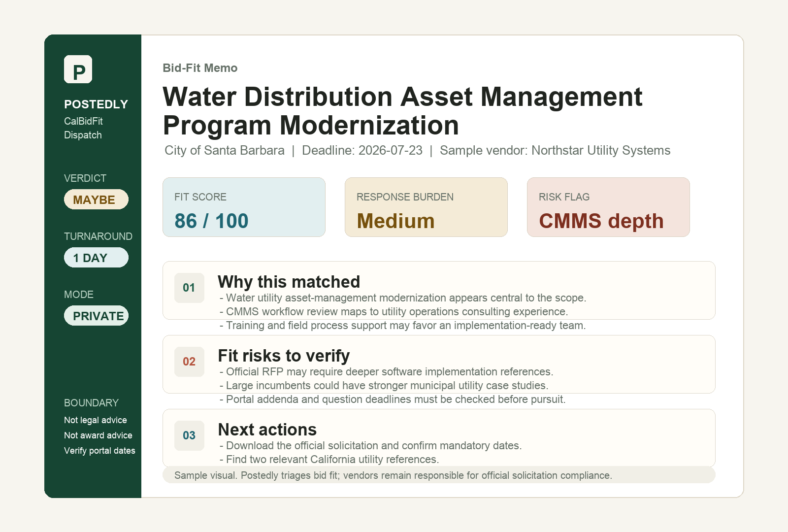The width and height of the screenshot is (788, 532).
Task: Click the Not legal advice line
Action: pyautogui.click(x=96, y=420)
